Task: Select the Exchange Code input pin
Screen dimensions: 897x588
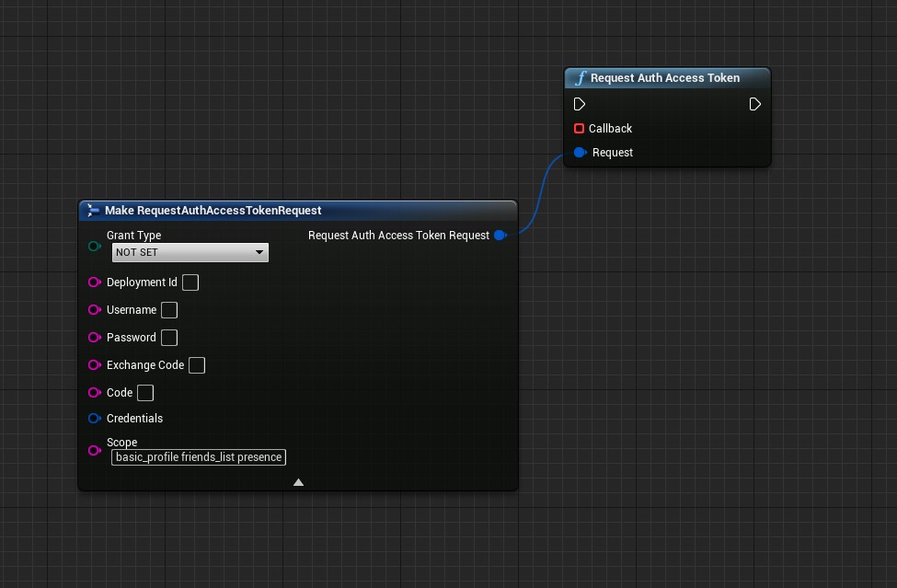Action: point(94,365)
